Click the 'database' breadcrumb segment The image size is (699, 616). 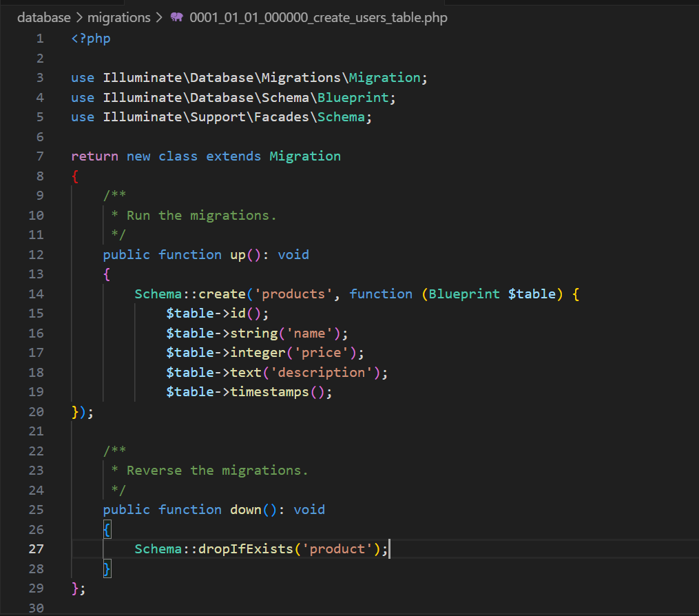43,17
